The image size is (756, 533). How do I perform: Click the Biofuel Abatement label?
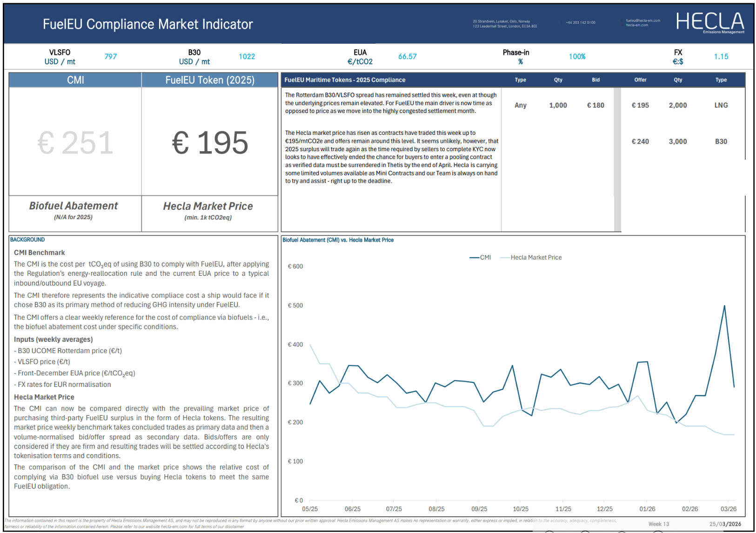tap(74, 206)
